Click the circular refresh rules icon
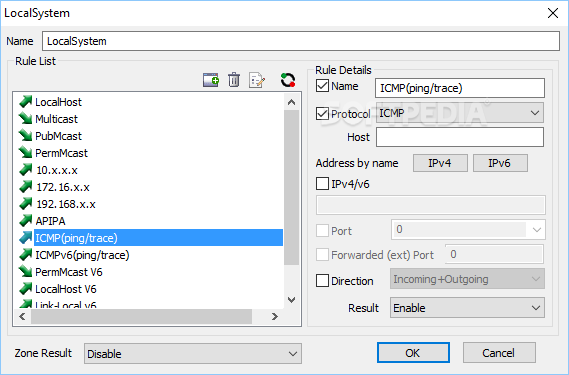This screenshot has width=569, height=375. tap(288, 80)
